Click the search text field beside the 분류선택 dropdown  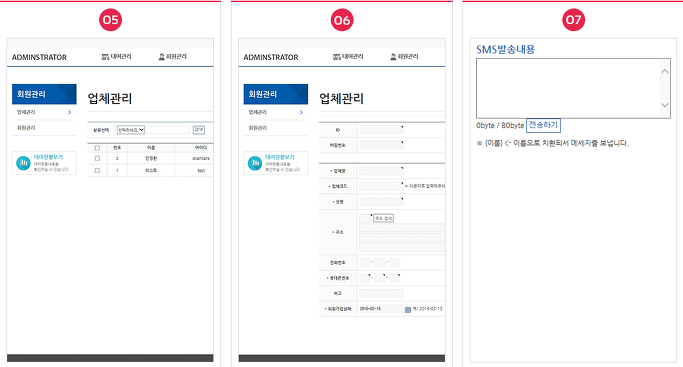pyautogui.click(x=168, y=130)
